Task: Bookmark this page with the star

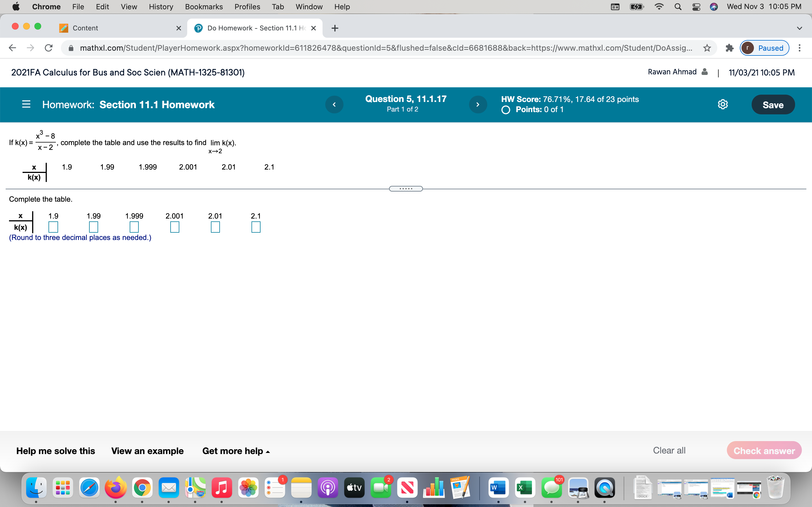Action: pos(707,48)
